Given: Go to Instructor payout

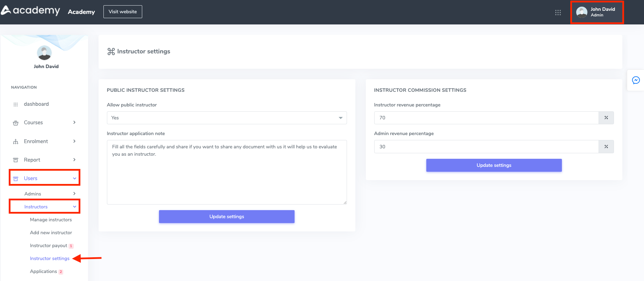Looking at the screenshot, I should click(x=49, y=245).
